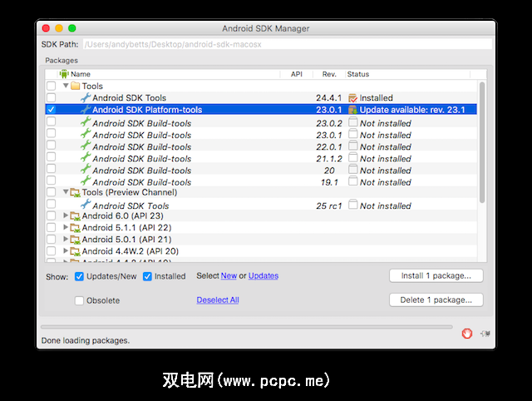Check the Android 5.1.1 (API 22) checkbox
Image resolution: width=532 pixels, height=401 pixels.
pos(52,227)
